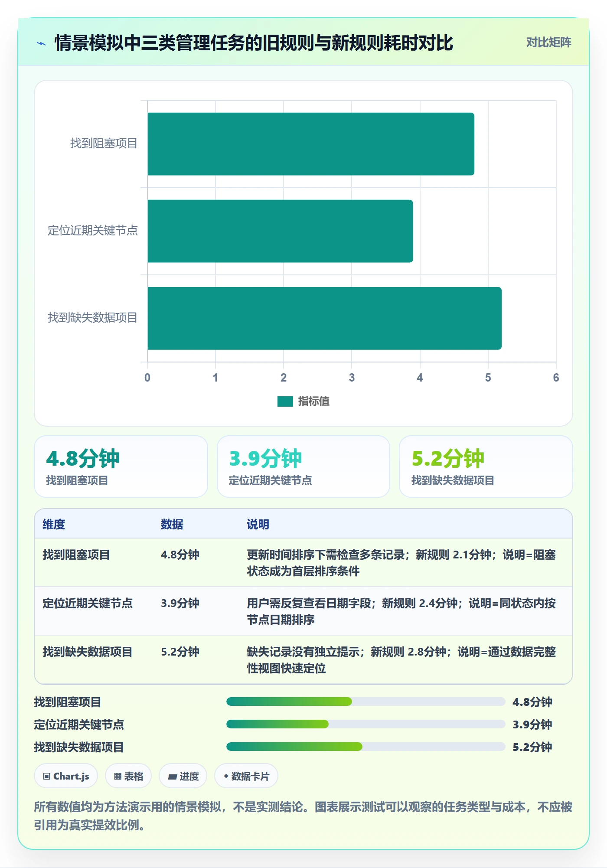Click the 定位近期关键节点 bar in the chart
607x868 pixels.
tap(280, 231)
